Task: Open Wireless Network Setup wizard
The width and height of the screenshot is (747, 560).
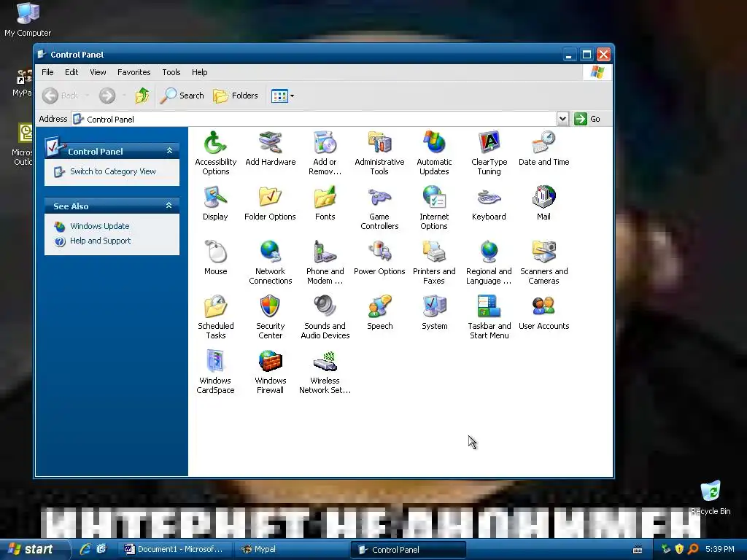Action: click(x=325, y=372)
